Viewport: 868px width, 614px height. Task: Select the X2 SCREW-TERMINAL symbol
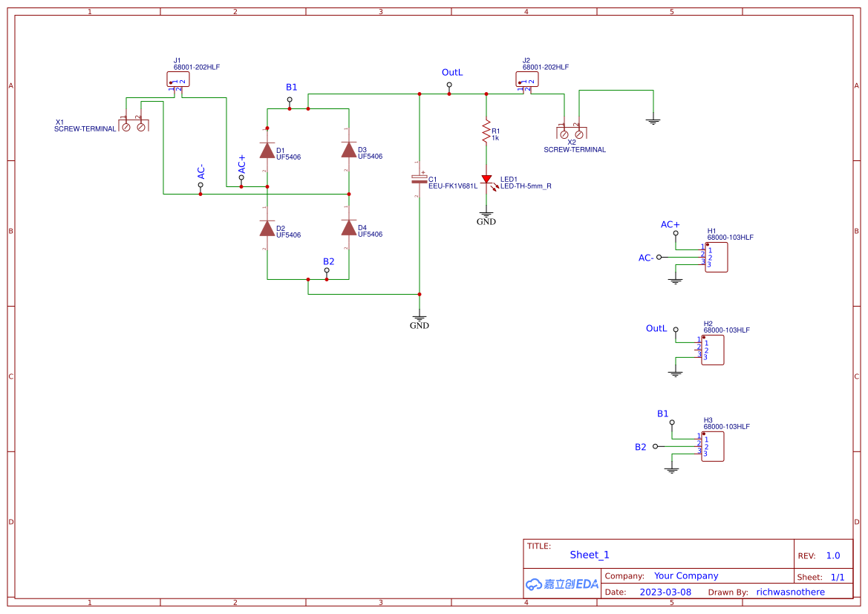tap(570, 134)
